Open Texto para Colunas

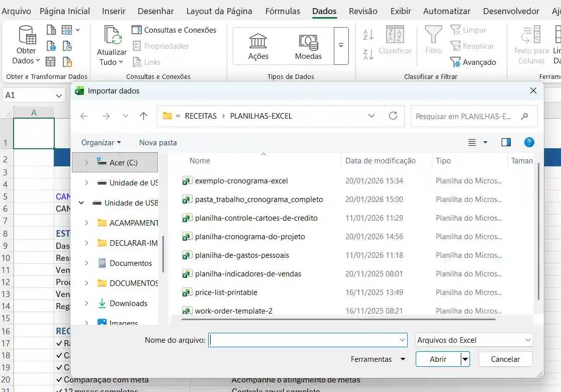pos(531,45)
